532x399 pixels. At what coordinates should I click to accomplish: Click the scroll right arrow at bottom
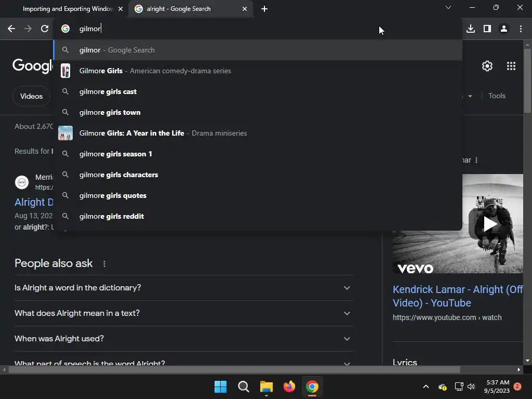click(519, 369)
